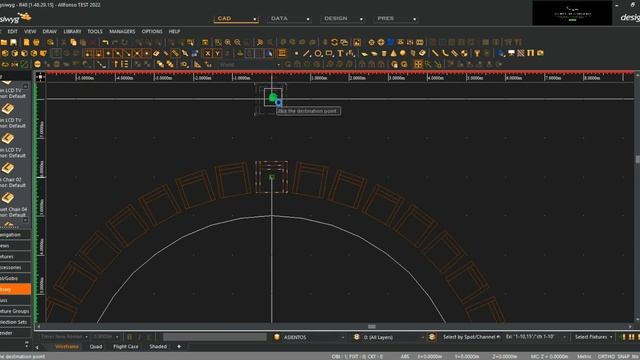Open the EDIT menu

tap(13, 31)
